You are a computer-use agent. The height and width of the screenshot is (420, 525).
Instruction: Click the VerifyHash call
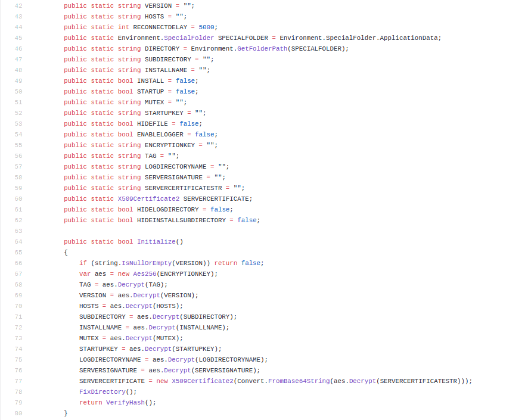tap(125, 403)
